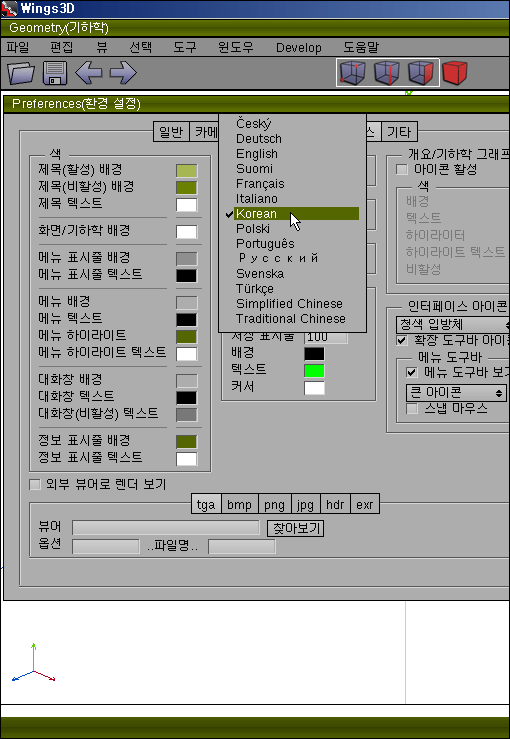Open the 파일 menu

(x=17, y=47)
